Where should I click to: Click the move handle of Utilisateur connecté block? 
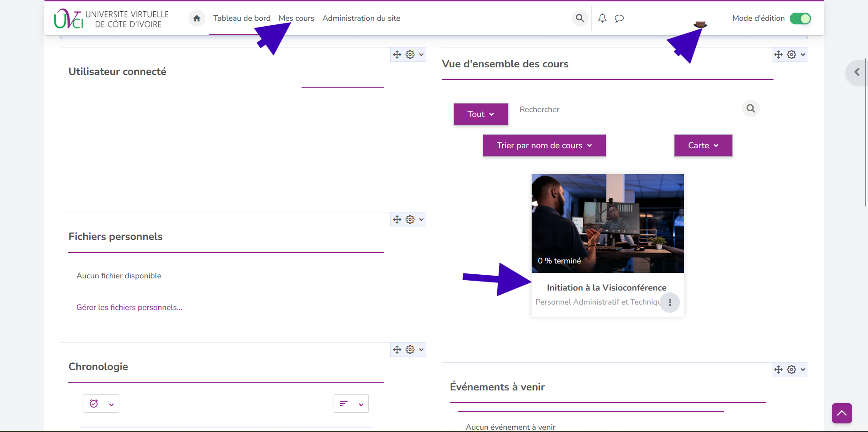(397, 55)
